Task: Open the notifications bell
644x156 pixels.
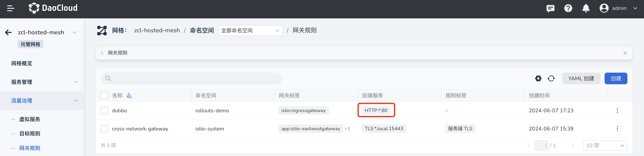Action: (586, 8)
